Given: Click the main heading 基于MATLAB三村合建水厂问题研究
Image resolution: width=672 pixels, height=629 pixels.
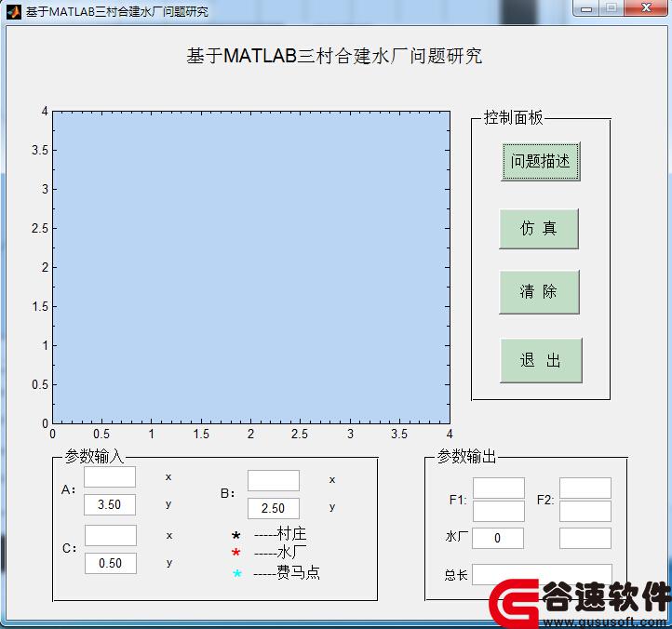Looking at the screenshot, I should pyautogui.click(x=334, y=56).
